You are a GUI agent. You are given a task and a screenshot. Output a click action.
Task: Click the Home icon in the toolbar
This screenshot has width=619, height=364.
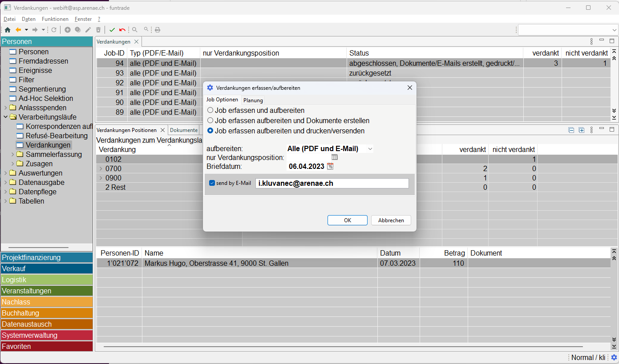(8, 30)
